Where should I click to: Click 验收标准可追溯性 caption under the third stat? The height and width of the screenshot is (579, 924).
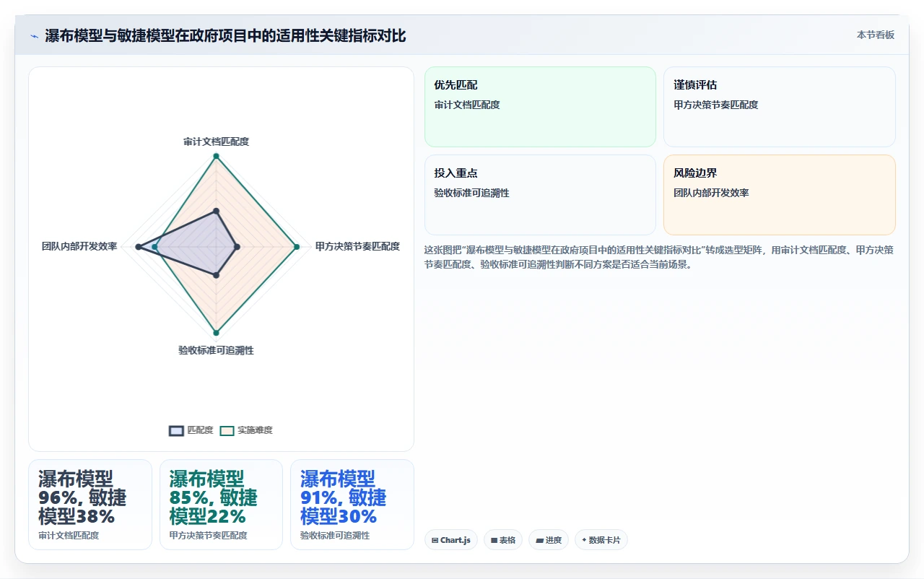point(335,536)
